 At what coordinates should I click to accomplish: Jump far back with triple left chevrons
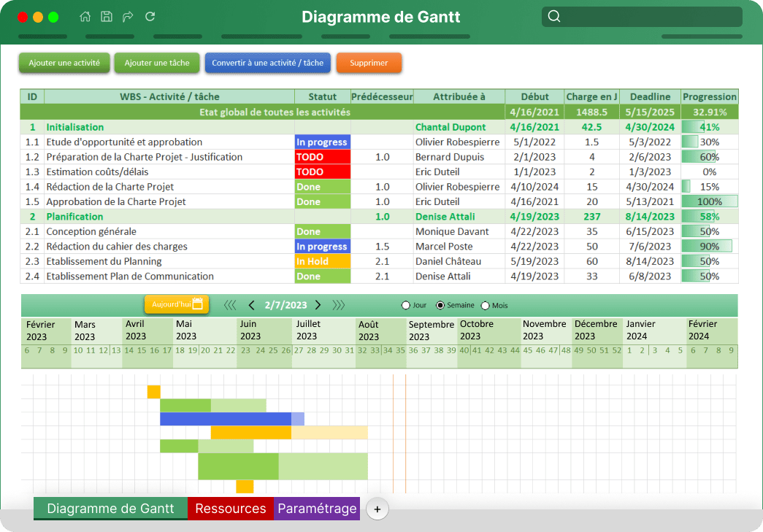click(230, 305)
